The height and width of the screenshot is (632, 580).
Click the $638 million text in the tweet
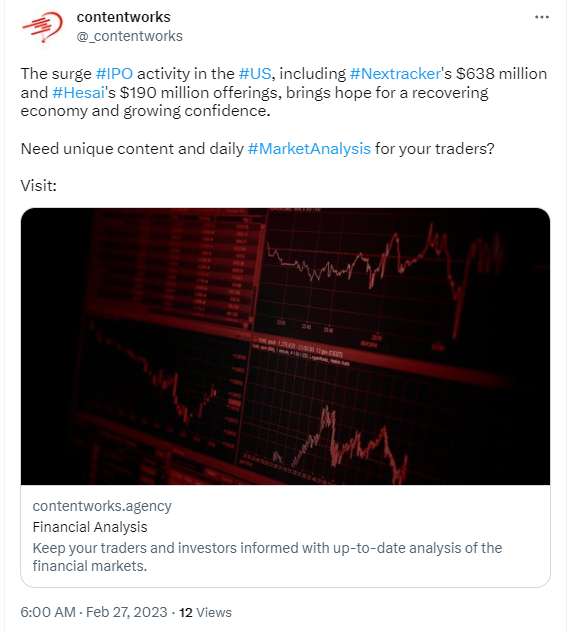501,74
